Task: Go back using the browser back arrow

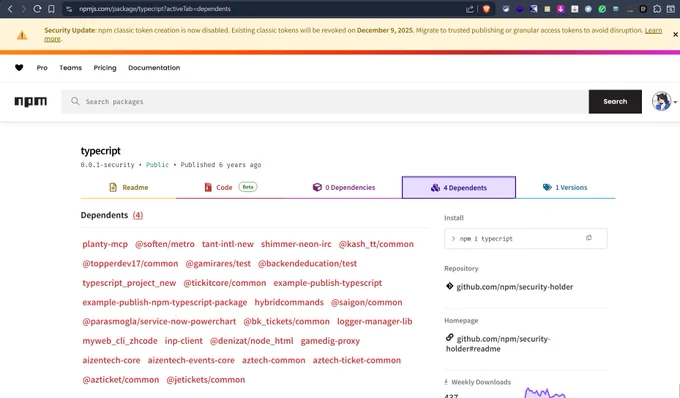Action: click(x=10, y=9)
